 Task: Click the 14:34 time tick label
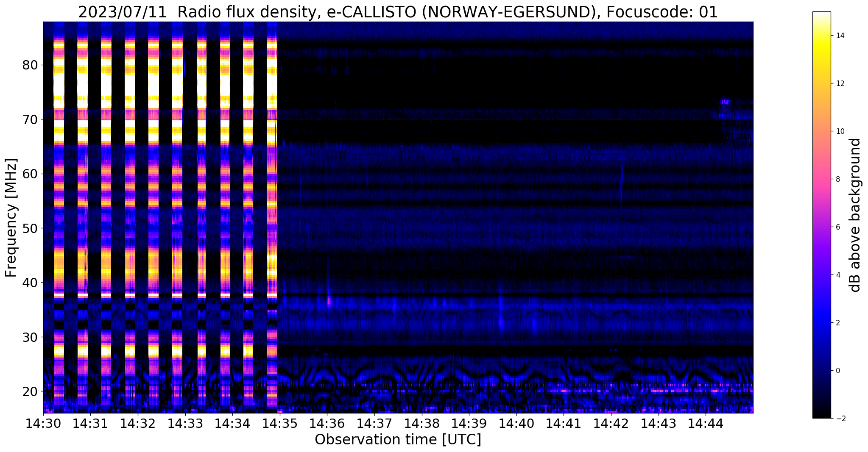(x=232, y=423)
